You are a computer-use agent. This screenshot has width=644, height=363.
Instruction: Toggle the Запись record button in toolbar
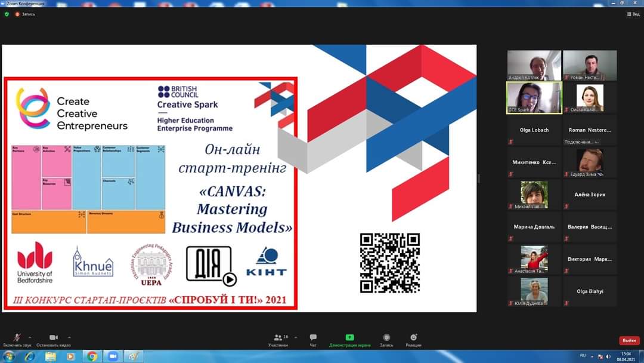(386, 340)
